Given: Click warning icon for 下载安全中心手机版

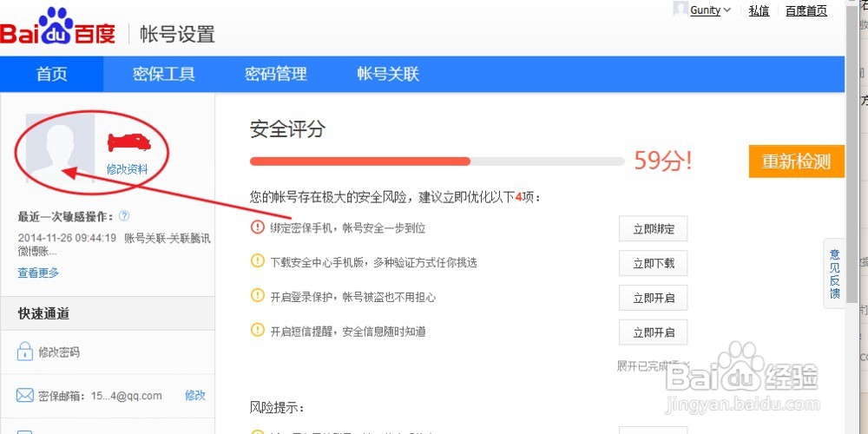Looking at the screenshot, I should pos(257,261).
